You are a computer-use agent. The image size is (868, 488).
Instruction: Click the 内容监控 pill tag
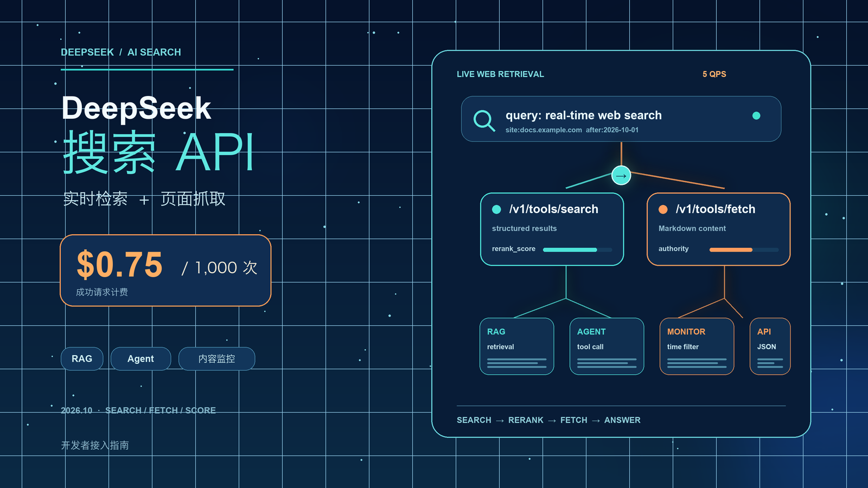pyautogui.click(x=216, y=359)
